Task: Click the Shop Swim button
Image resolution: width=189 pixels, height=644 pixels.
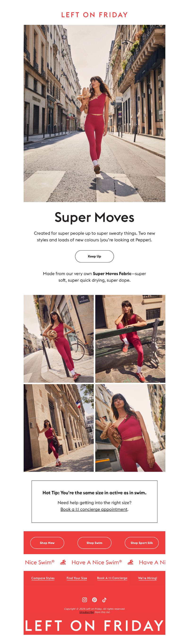Action: (x=94, y=543)
